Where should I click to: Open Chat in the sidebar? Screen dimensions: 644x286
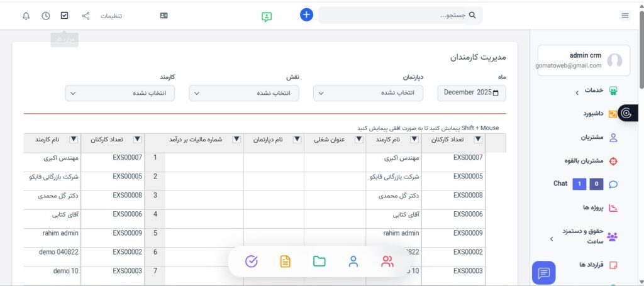point(560,184)
